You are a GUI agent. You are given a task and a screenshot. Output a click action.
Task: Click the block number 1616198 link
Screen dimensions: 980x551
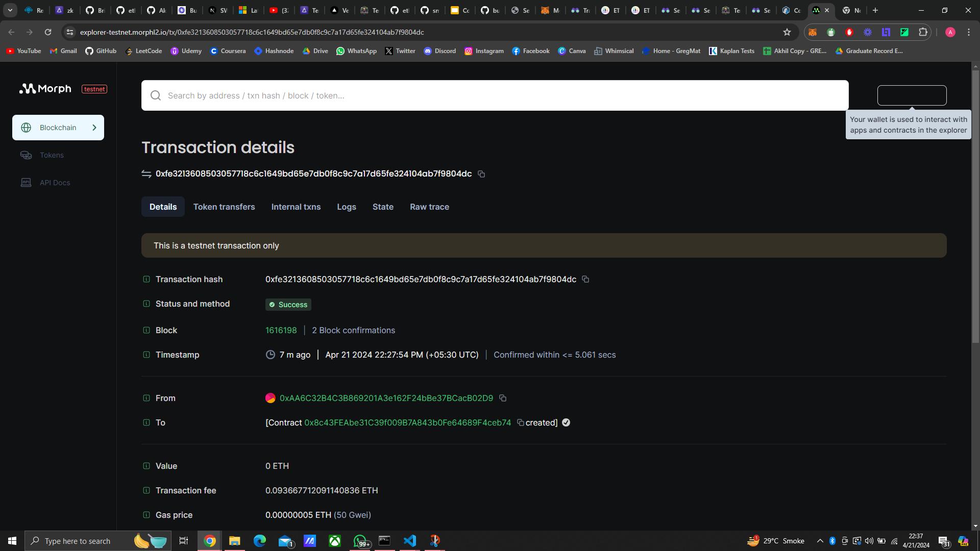coord(280,330)
